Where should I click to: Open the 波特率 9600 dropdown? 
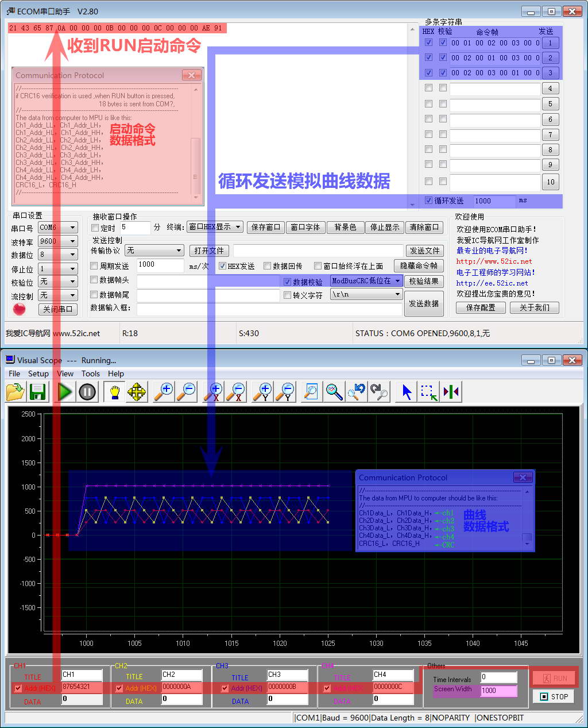click(x=57, y=241)
